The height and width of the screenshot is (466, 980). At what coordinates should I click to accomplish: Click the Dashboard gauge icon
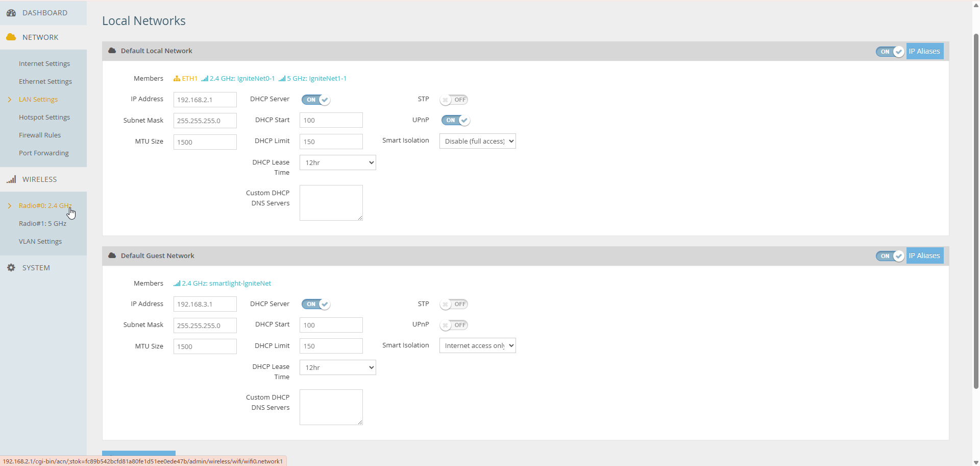[x=11, y=13]
